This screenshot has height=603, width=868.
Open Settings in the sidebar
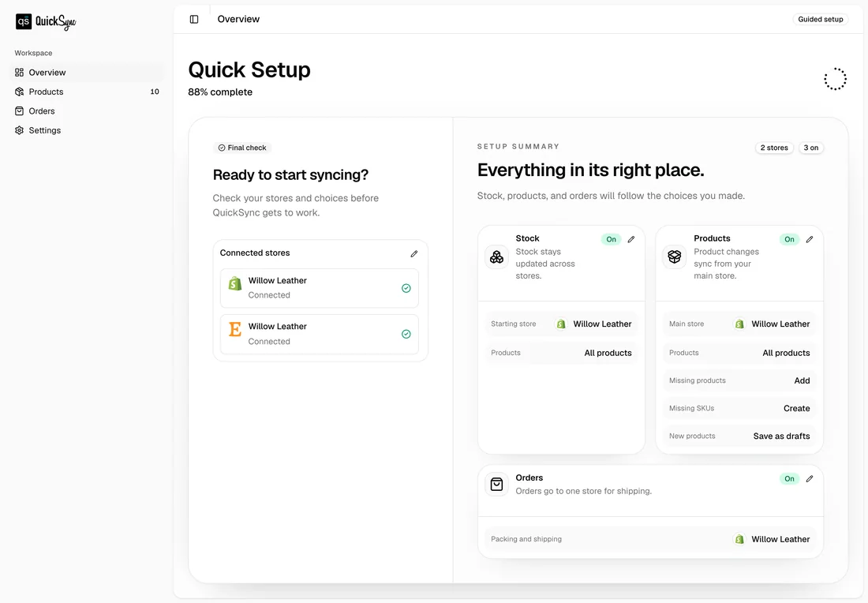point(87,131)
